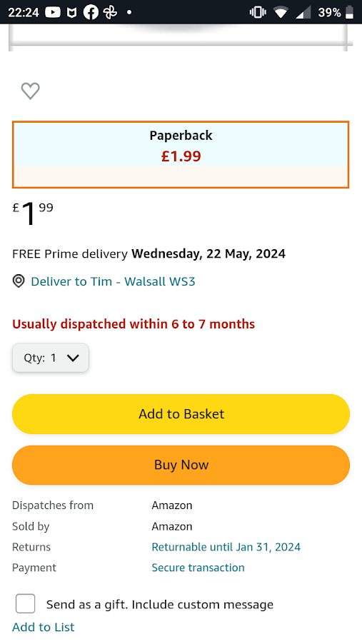Tap the shield notification icon

pyautogui.click(x=71, y=13)
